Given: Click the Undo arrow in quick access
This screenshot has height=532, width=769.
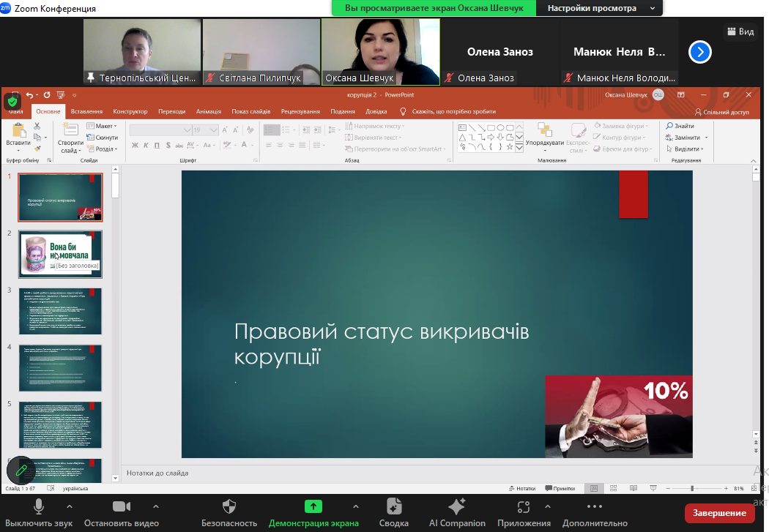Looking at the screenshot, I should tap(29, 95).
